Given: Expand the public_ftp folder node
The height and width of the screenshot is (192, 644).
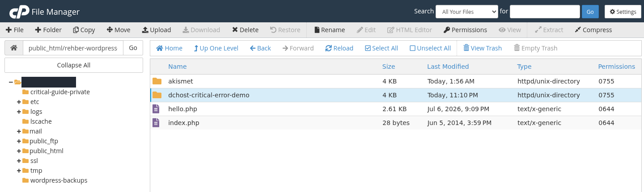Looking at the screenshot, I should [19, 141].
